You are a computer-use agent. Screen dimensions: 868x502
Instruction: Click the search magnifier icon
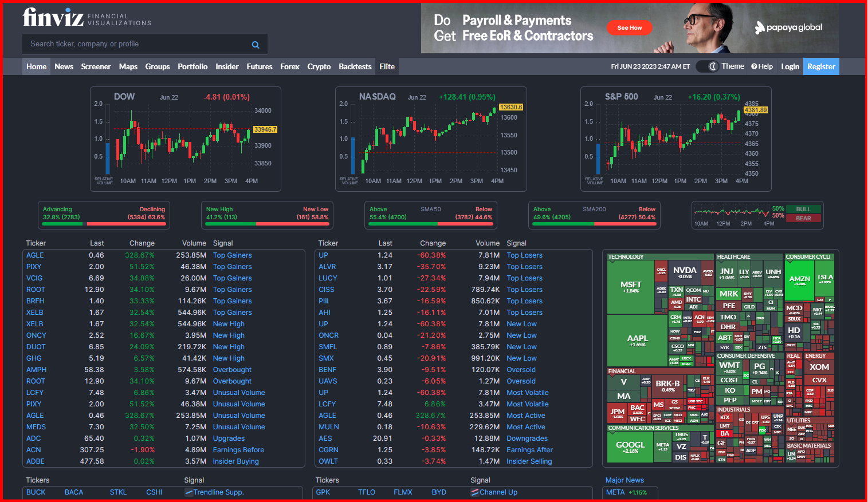(256, 44)
